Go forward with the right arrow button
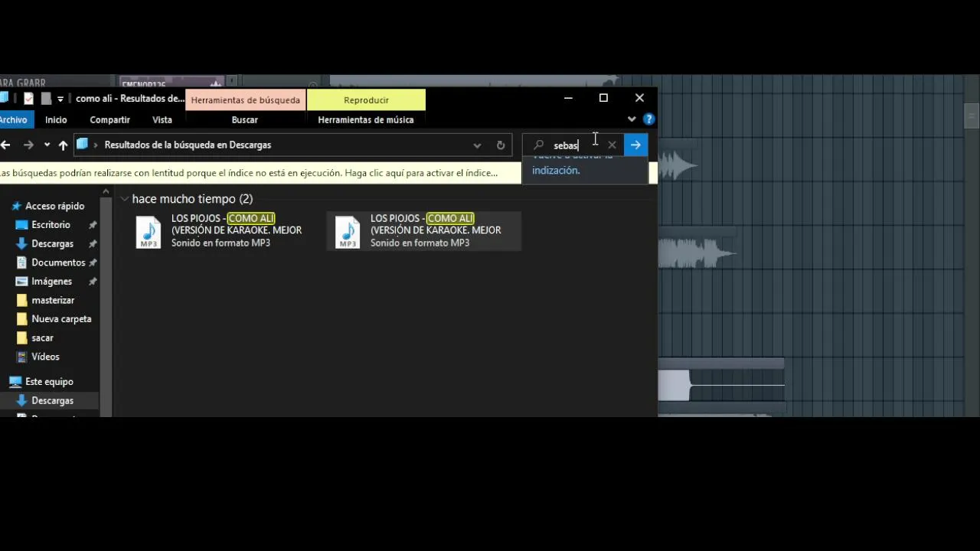 pyautogui.click(x=28, y=145)
